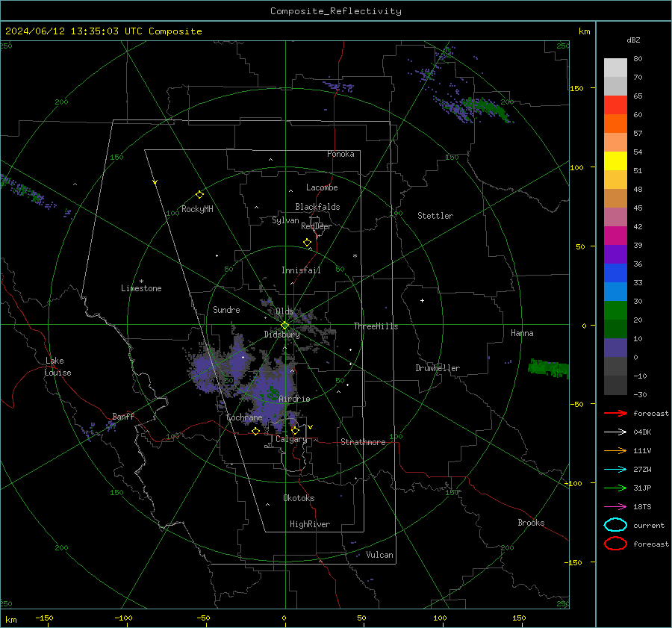Click the Okotoks town label
The width and height of the screenshot is (672, 628).
[x=299, y=498]
